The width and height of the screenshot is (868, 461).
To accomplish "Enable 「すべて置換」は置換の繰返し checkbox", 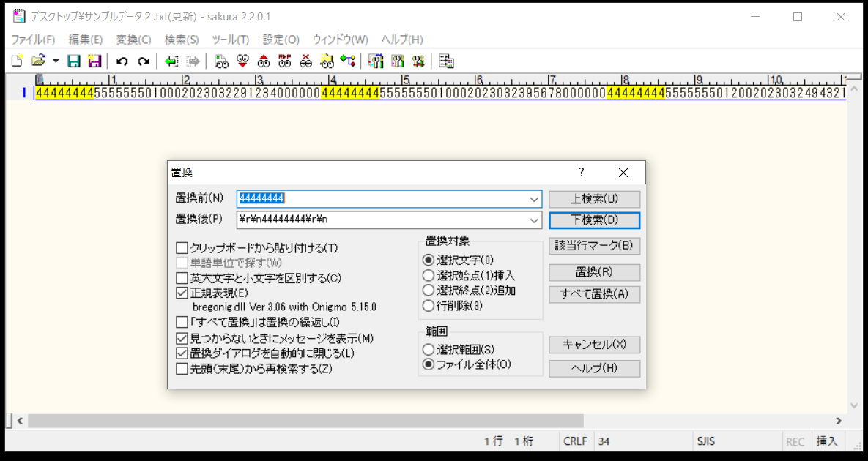I will point(182,322).
